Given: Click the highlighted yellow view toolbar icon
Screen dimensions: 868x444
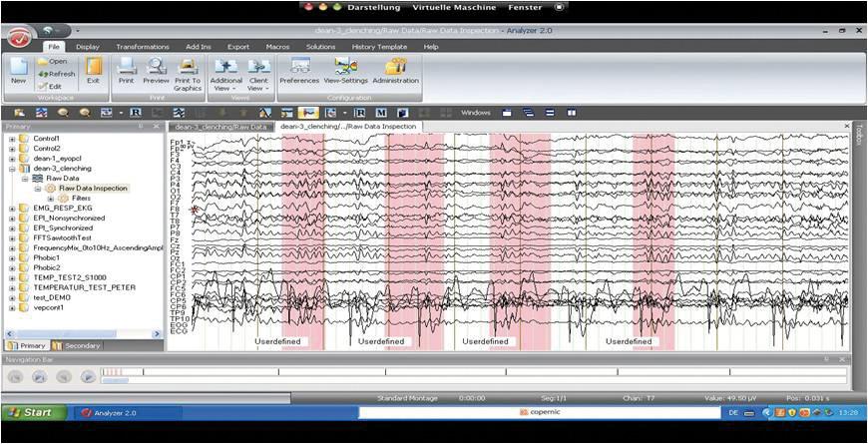Looking at the screenshot, I should point(307,113).
